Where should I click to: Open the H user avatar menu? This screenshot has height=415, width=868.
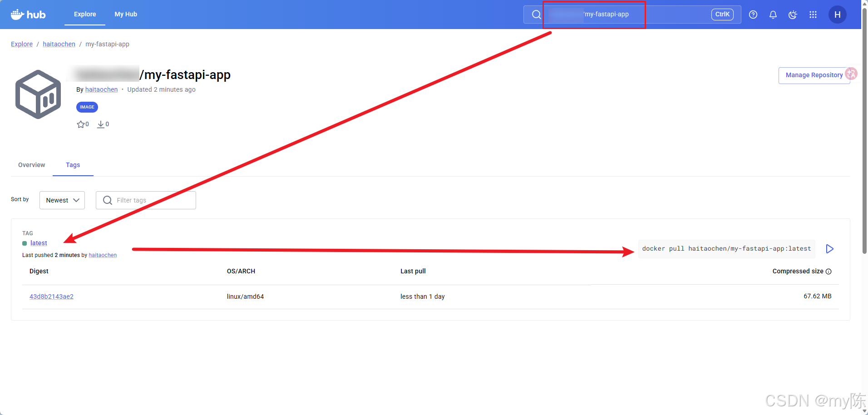[x=838, y=15]
